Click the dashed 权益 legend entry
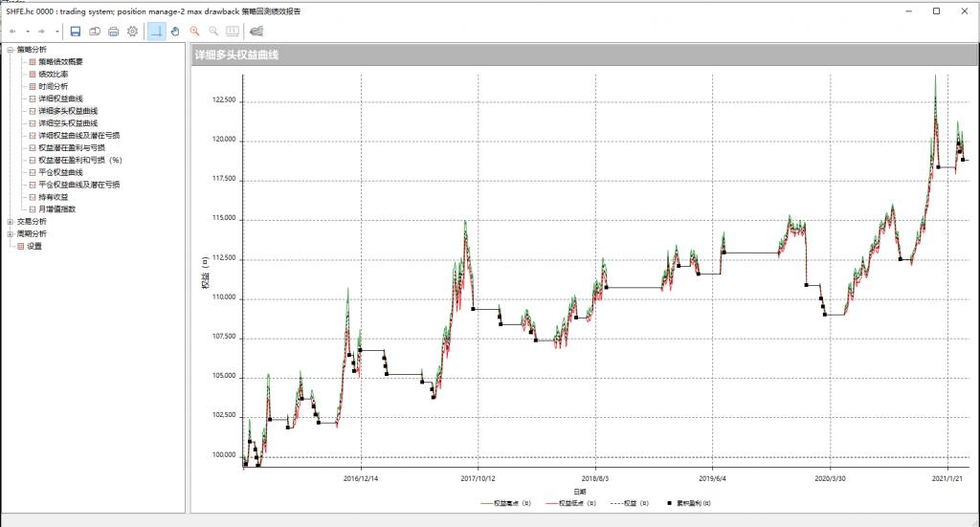 [x=630, y=503]
